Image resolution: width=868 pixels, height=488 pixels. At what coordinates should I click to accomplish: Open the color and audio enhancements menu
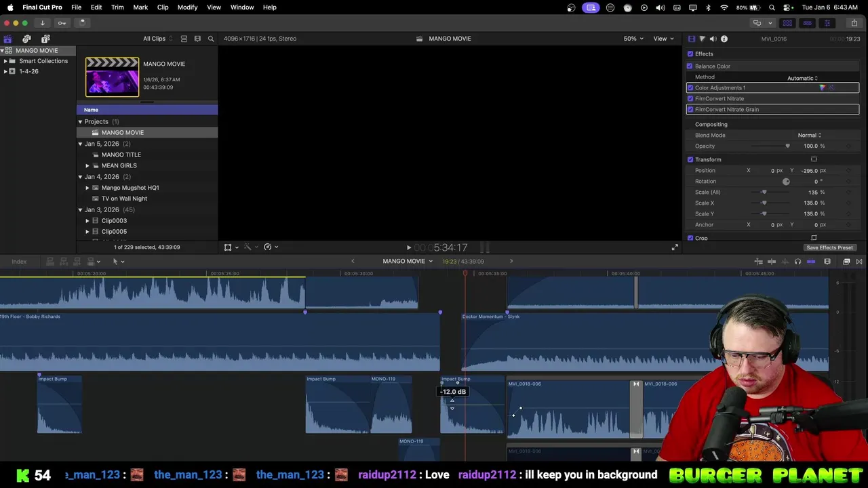250,247
